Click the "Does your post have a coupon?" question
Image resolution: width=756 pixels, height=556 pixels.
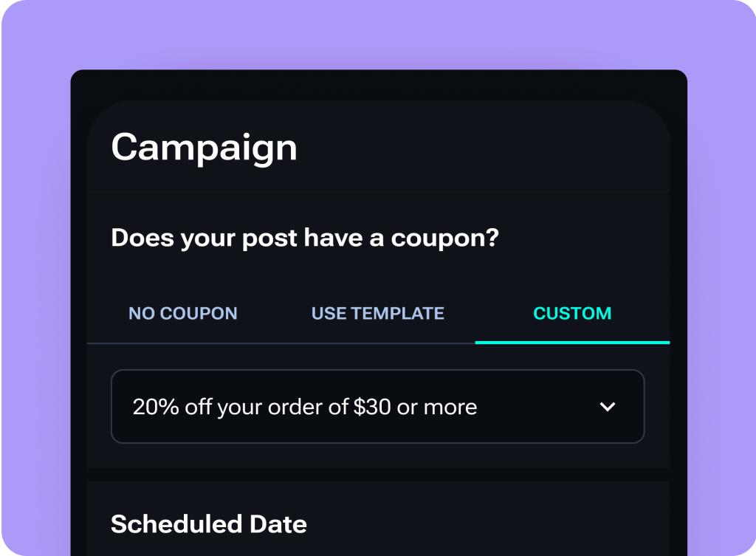[305, 238]
